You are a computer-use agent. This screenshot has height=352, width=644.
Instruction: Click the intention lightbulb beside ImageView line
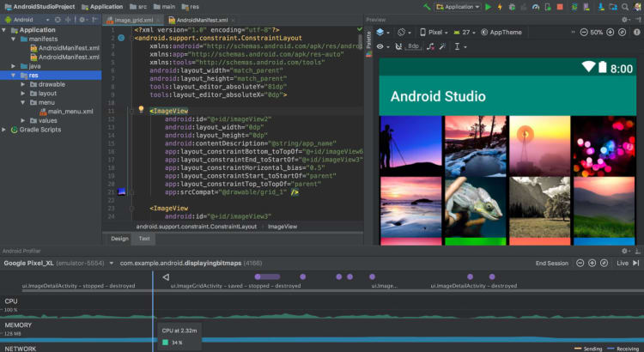click(141, 109)
